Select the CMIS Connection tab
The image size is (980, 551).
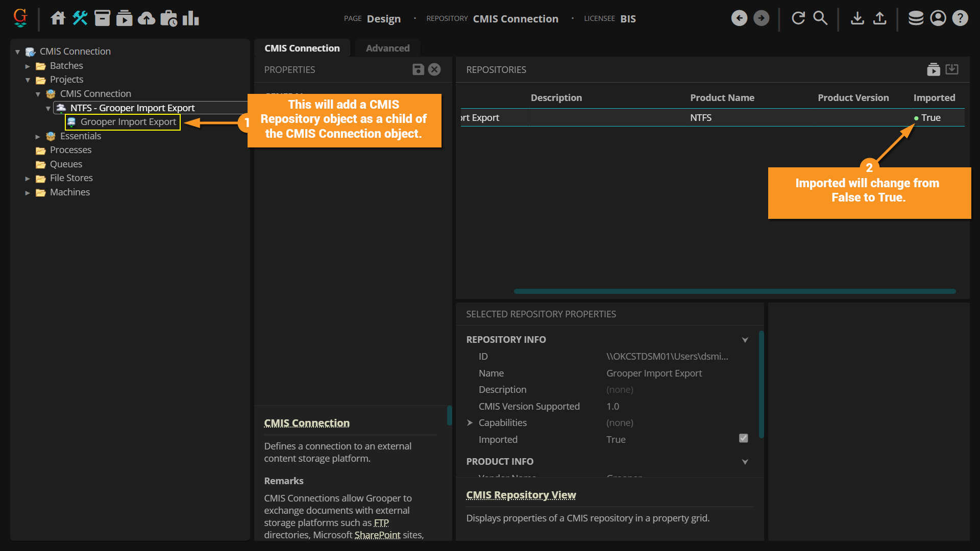[302, 48]
